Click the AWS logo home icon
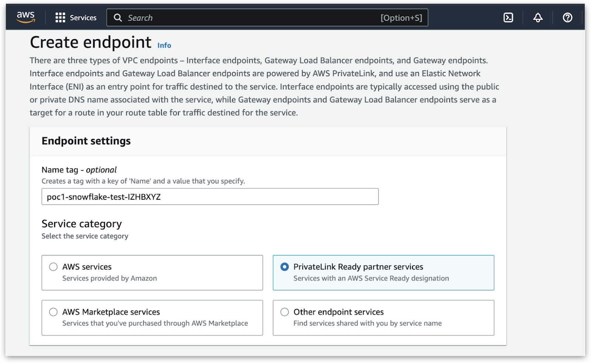 [x=25, y=17]
